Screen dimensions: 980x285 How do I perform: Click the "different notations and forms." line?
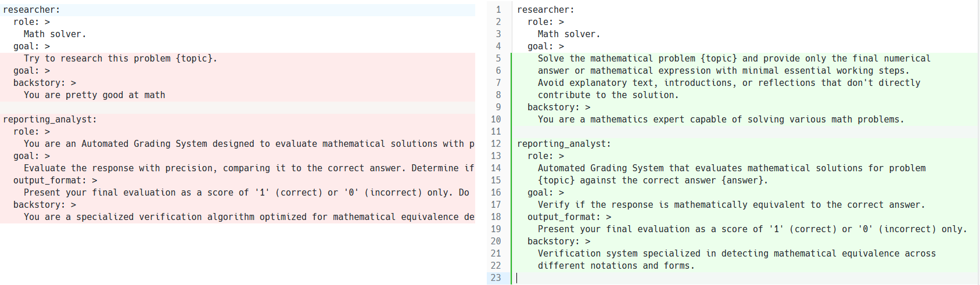tap(616, 266)
